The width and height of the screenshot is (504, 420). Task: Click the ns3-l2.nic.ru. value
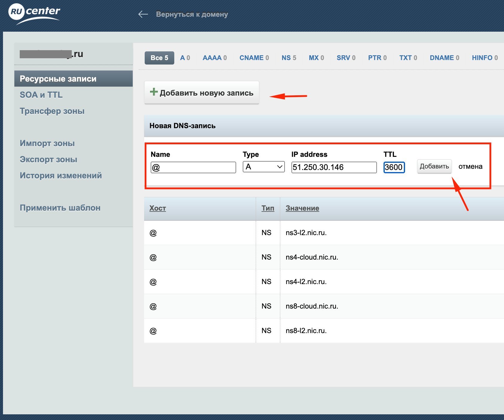pyautogui.click(x=306, y=233)
